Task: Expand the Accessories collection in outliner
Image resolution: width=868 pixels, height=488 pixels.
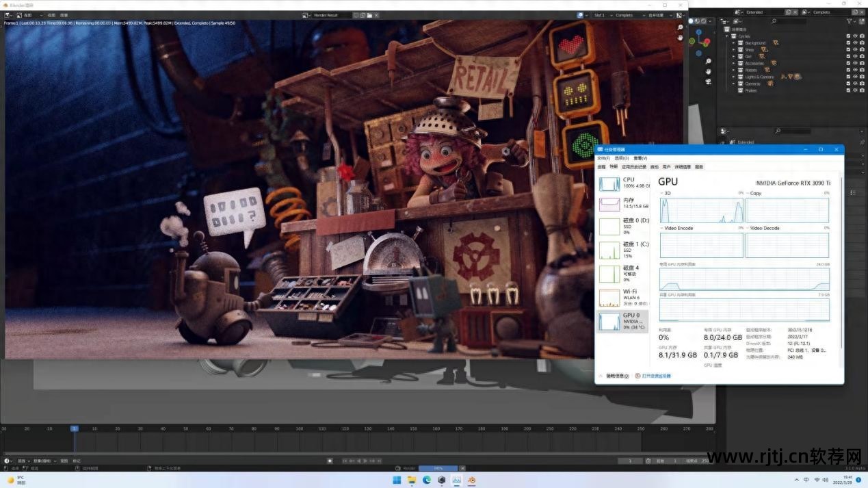Action: pos(733,63)
